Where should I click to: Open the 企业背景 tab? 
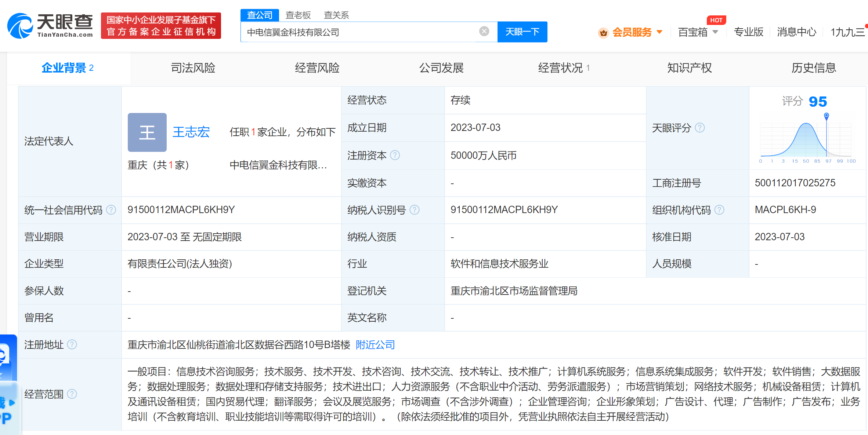68,68
